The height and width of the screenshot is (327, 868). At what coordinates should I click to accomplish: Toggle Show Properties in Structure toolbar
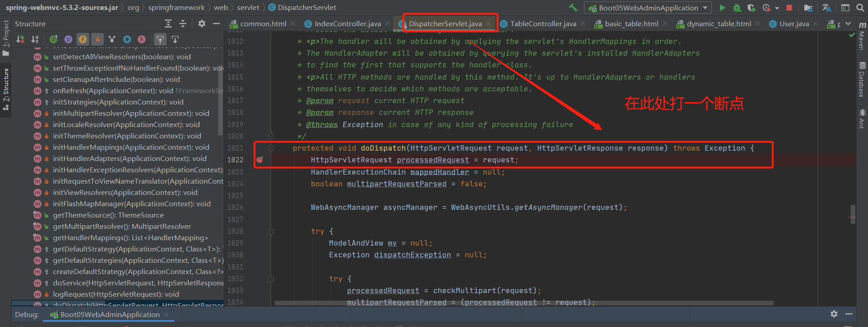click(x=68, y=39)
